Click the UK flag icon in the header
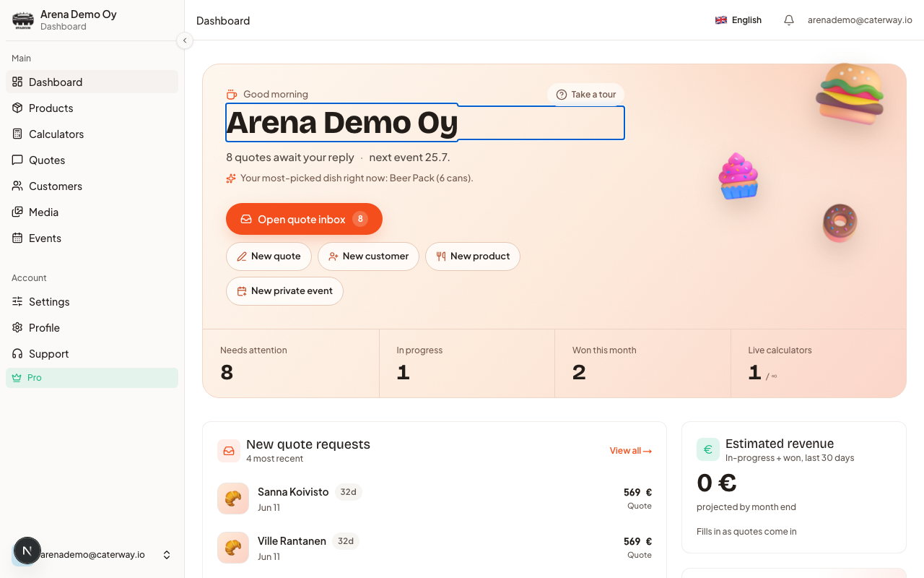Image resolution: width=924 pixels, height=578 pixels. [x=720, y=20]
